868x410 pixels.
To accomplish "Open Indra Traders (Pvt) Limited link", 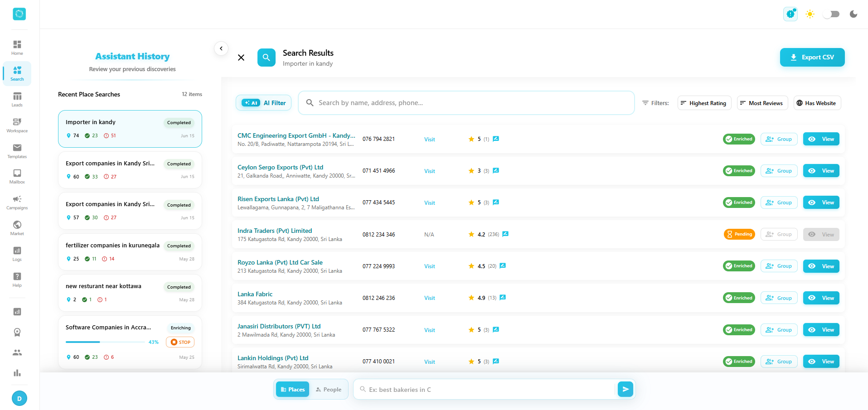I will tap(275, 231).
